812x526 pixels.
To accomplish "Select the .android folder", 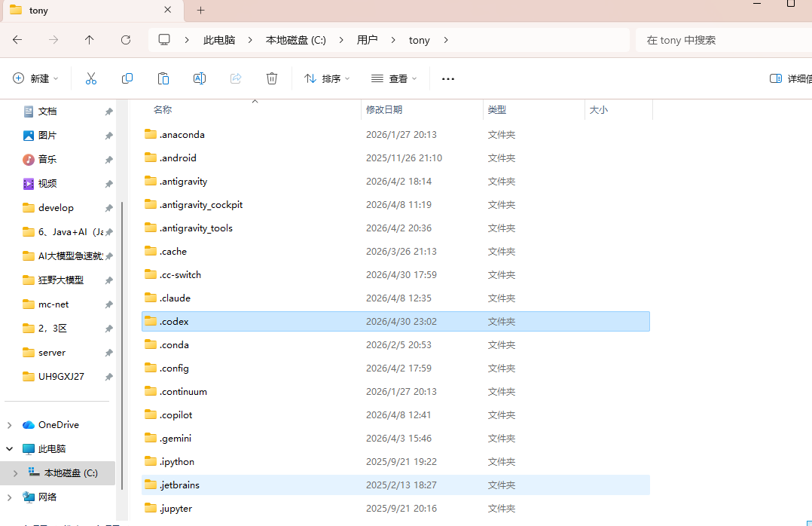I will (x=178, y=158).
